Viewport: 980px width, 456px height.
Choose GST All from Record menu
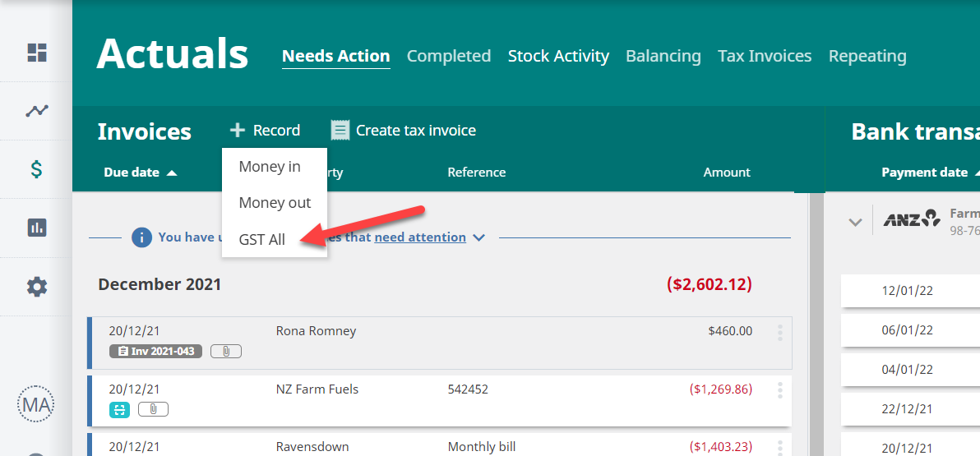tap(262, 239)
